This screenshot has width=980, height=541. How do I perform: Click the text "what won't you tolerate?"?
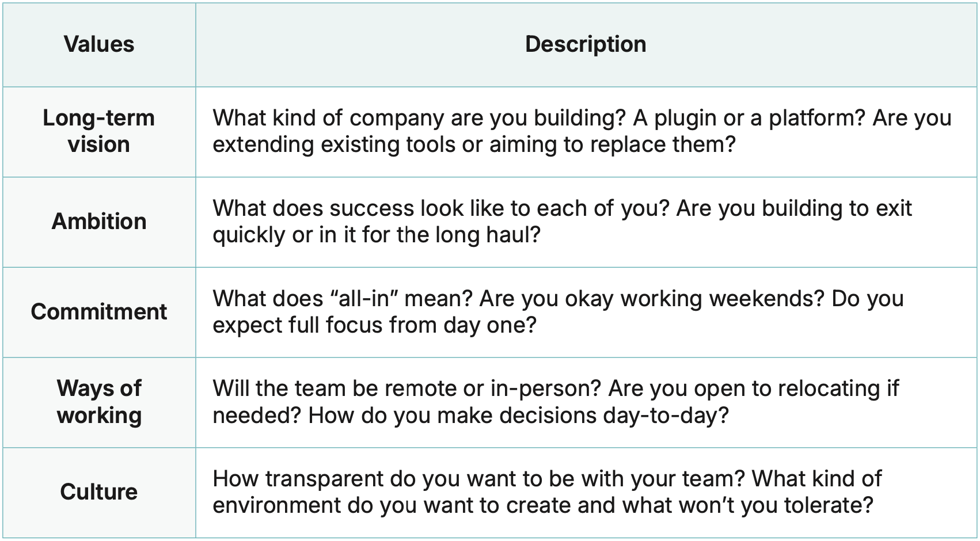point(747,505)
